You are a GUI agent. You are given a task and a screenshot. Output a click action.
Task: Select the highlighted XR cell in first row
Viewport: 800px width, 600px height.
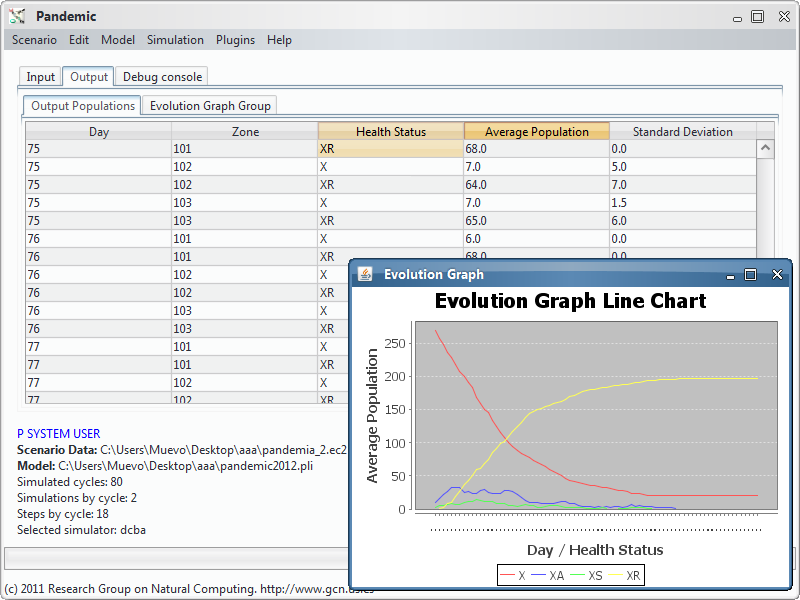tap(391, 148)
